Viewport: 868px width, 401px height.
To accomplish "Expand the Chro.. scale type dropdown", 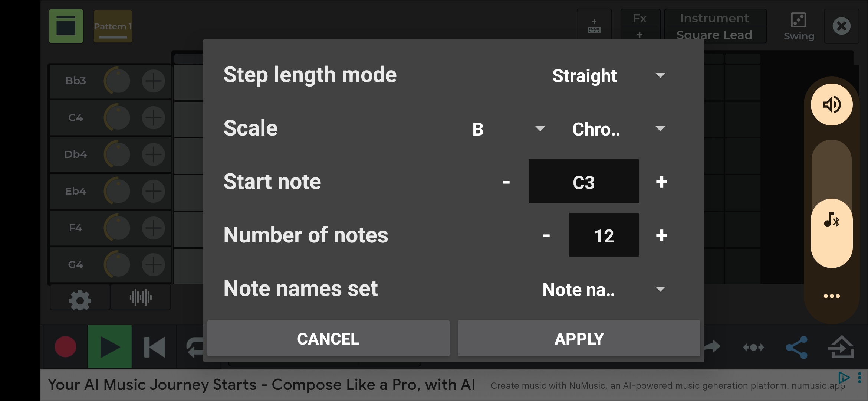I will tap(618, 129).
